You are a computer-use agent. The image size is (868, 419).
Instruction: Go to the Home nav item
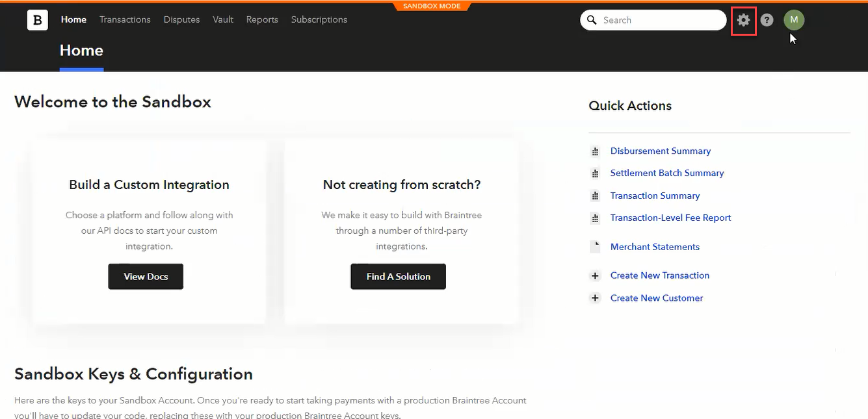coord(73,19)
